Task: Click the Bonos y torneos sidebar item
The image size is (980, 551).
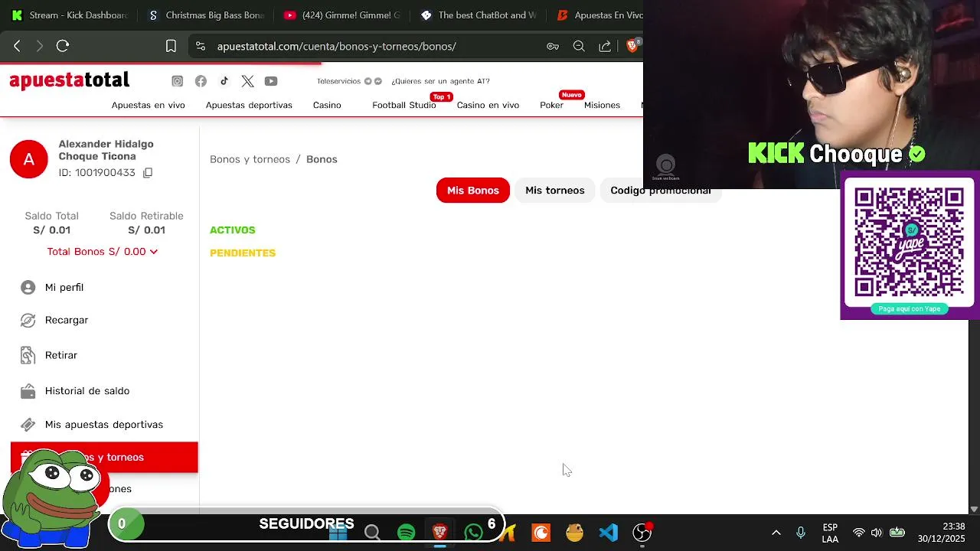Action: [104, 457]
